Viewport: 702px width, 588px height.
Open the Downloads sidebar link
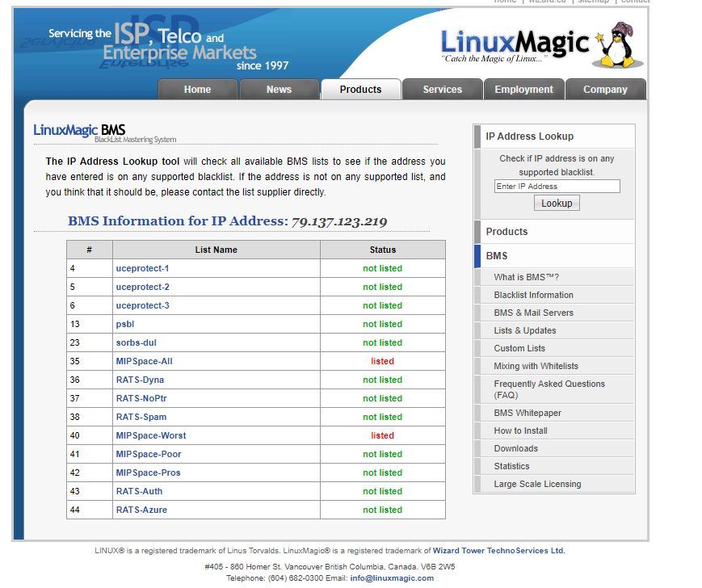pos(515,448)
